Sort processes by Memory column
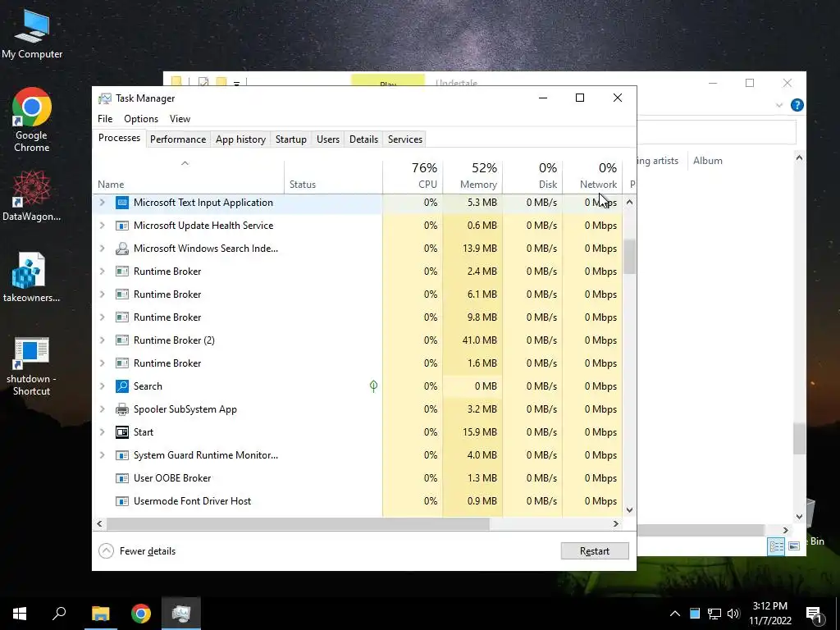 [473, 176]
